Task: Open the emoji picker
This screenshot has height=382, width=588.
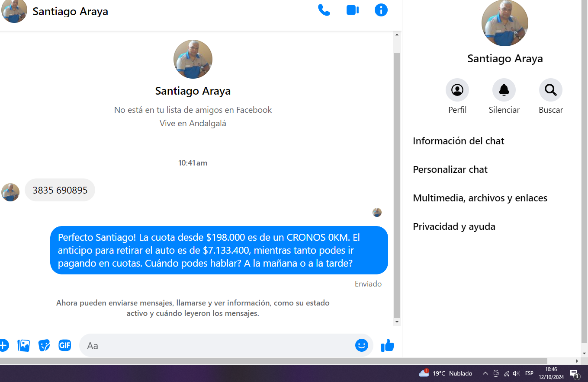Action: pos(361,345)
